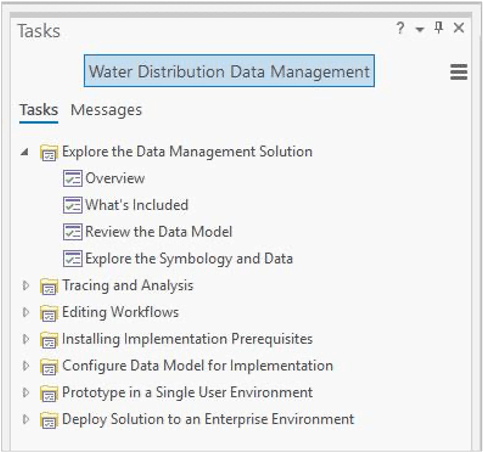The height and width of the screenshot is (452, 483).
Task: Click the Overview task icon
Action: coord(72,178)
